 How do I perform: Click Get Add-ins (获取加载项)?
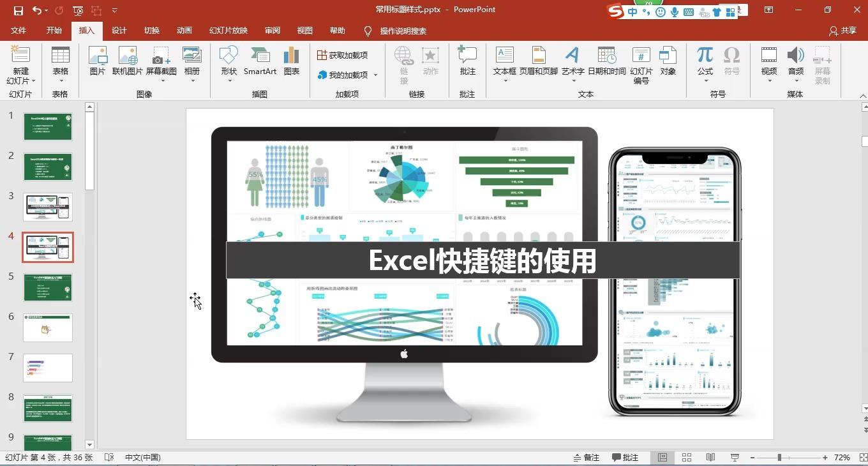click(x=343, y=56)
